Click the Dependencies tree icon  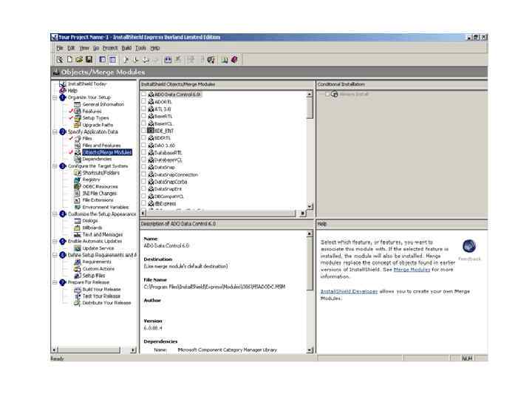point(78,159)
